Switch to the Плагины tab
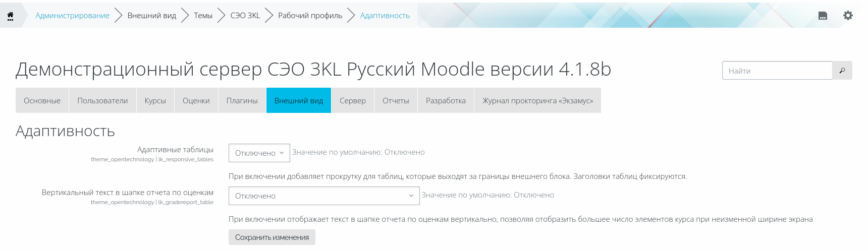The width and height of the screenshot is (868, 251). pyautogui.click(x=242, y=100)
